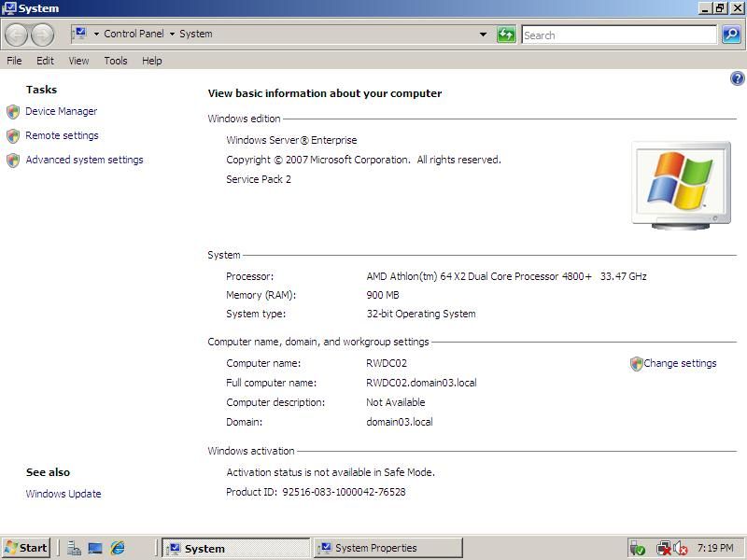Restore down the System window
Screen dimensions: 747x560
point(720,8)
